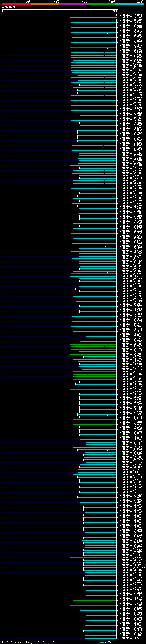Select hit label UniRef100_Q8S2S9
The width and height of the screenshot is (146, 644).
tap(131, 32)
